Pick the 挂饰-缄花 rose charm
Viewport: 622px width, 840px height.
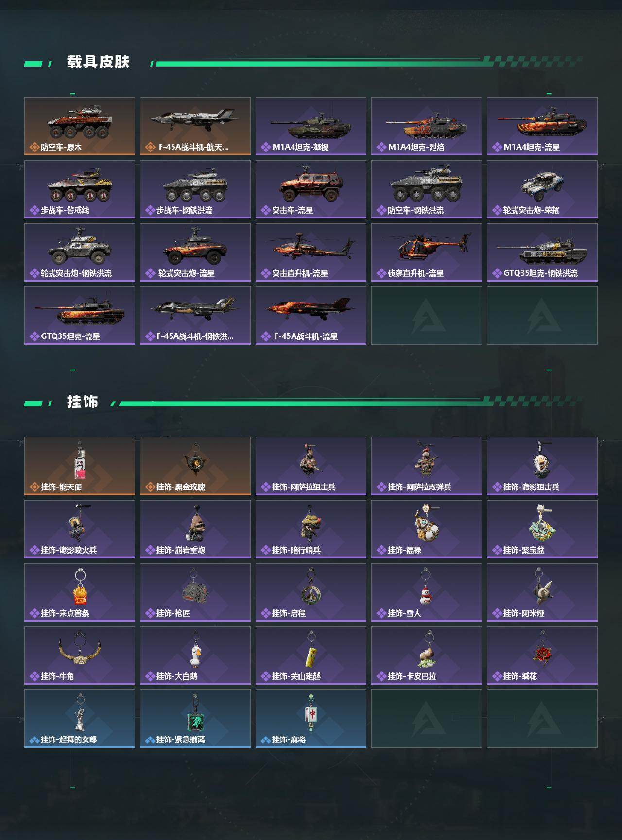pos(542,655)
